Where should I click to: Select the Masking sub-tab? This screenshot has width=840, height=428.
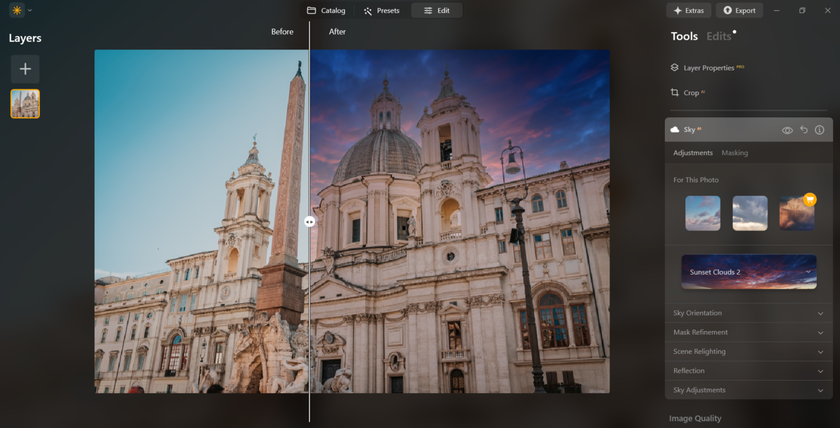734,153
